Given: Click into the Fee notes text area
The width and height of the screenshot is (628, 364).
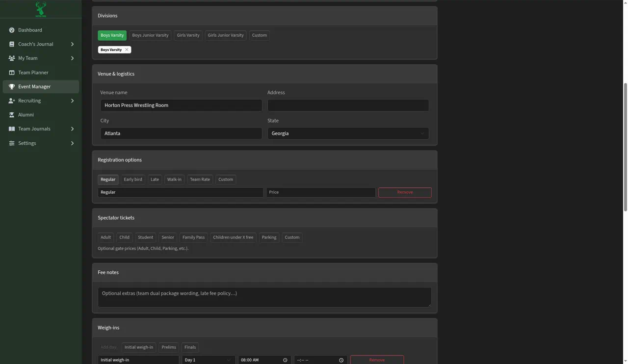Looking at the screenshot, I should (264, 297).
